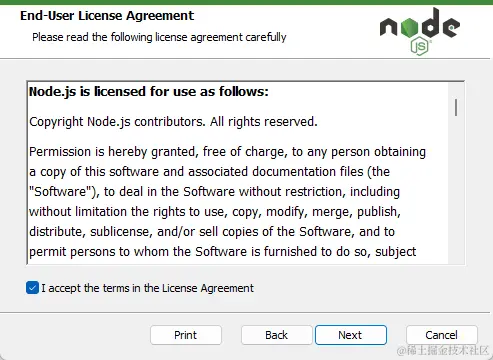Screen dimensions: 493x360
Task: Click the green JS hexagon badge
Action: [x=419, y=46]
